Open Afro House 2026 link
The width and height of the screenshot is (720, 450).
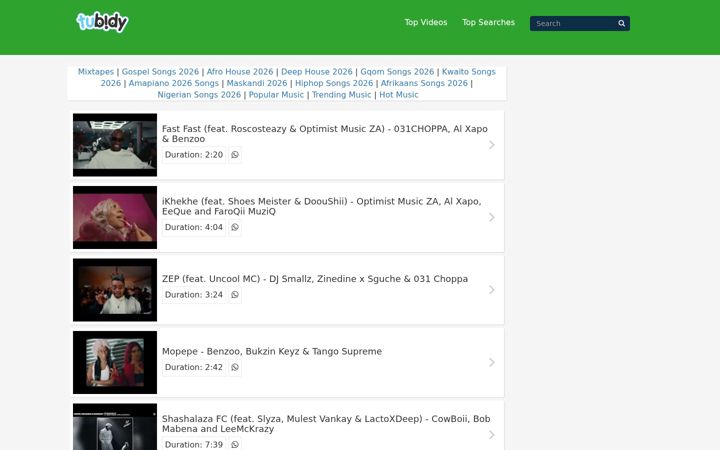pos(240,72)
